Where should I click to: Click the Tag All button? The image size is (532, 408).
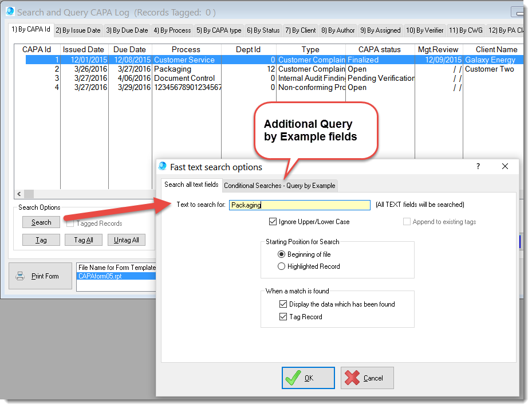point(84,240)
